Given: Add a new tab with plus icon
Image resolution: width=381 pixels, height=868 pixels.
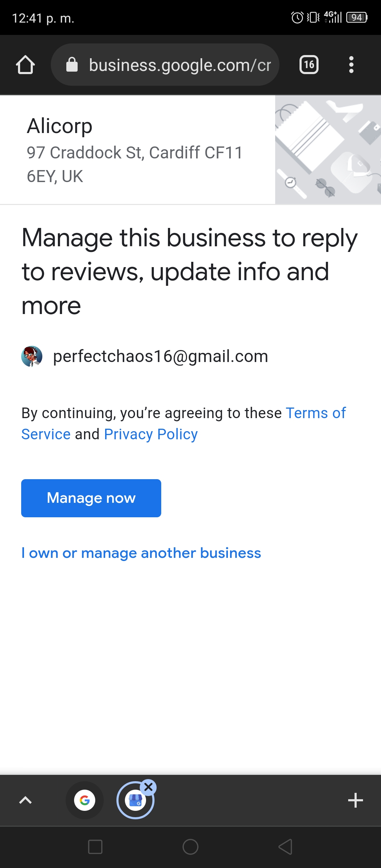Looking at the screenshot, I should pyautogui.click(x=356, y=800).
